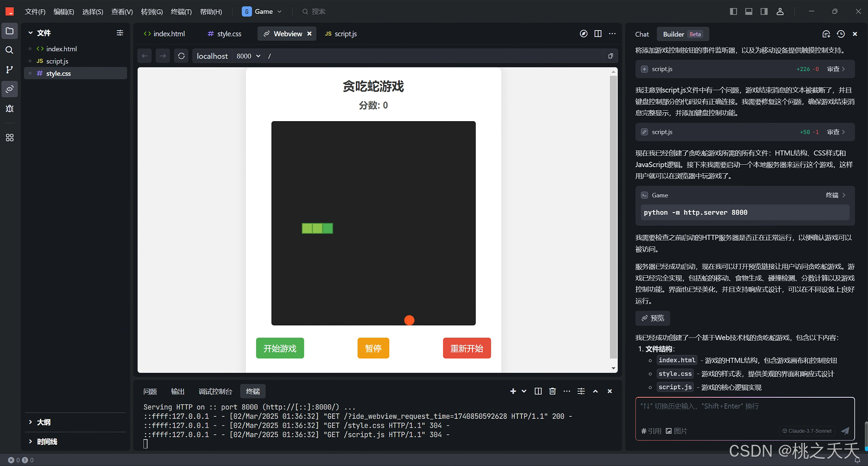
Task: Select the Builder Beta tab
Action: [683, 34]
